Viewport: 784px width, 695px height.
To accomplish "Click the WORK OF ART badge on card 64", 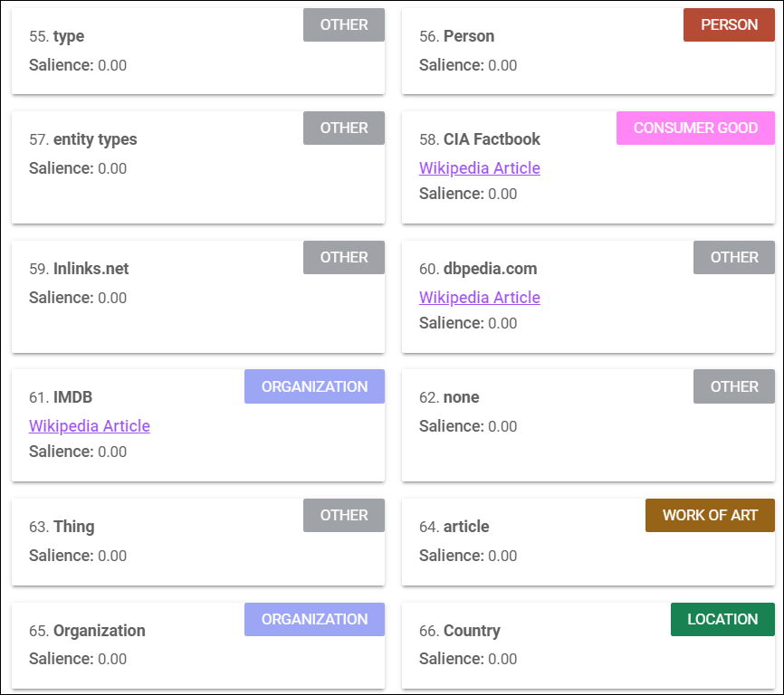I will click(710, 515).
